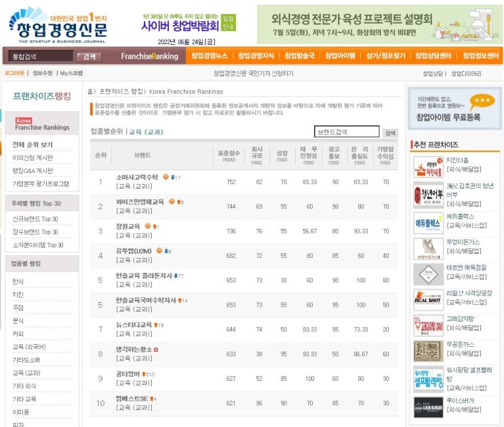The width and height of the screenshot is (504, 427).
Task: Open the 상가/점포찾기 menu
Action: click(385, 56)
